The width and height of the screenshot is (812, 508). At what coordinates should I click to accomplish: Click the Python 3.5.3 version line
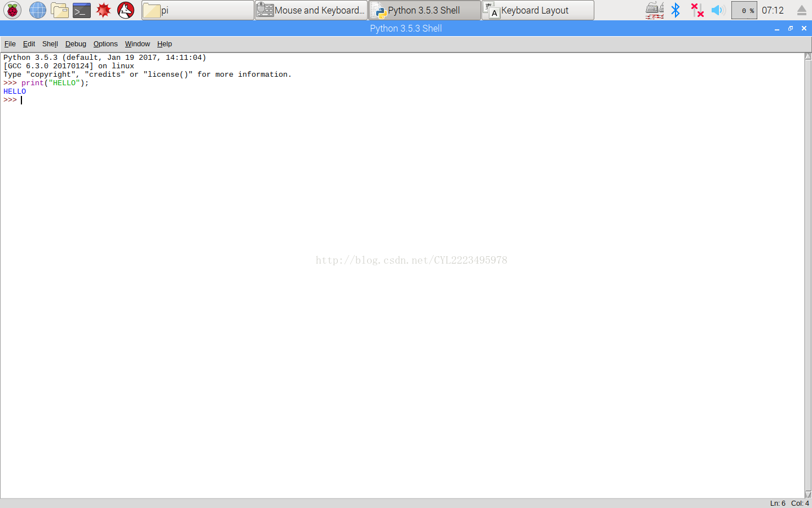105,58
